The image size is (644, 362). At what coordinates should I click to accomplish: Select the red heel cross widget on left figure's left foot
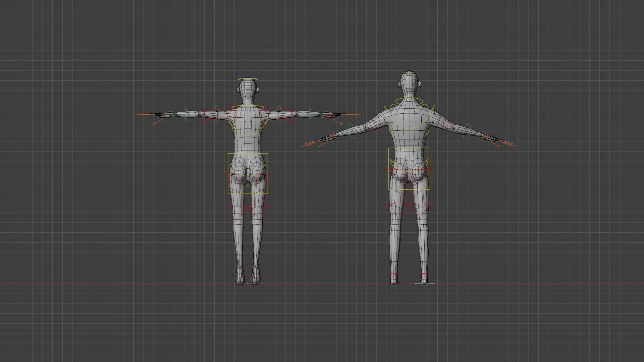[256, 276]
